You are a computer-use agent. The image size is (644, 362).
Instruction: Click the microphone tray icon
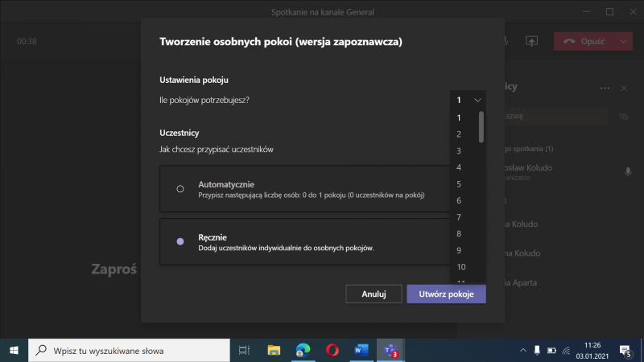click(537, 351)
